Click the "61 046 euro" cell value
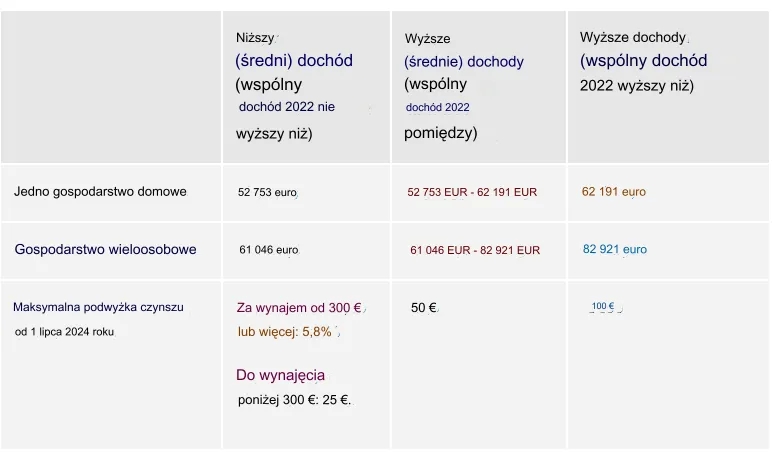The width and height of the screenshot is (775, 452). tap(268, 250)
